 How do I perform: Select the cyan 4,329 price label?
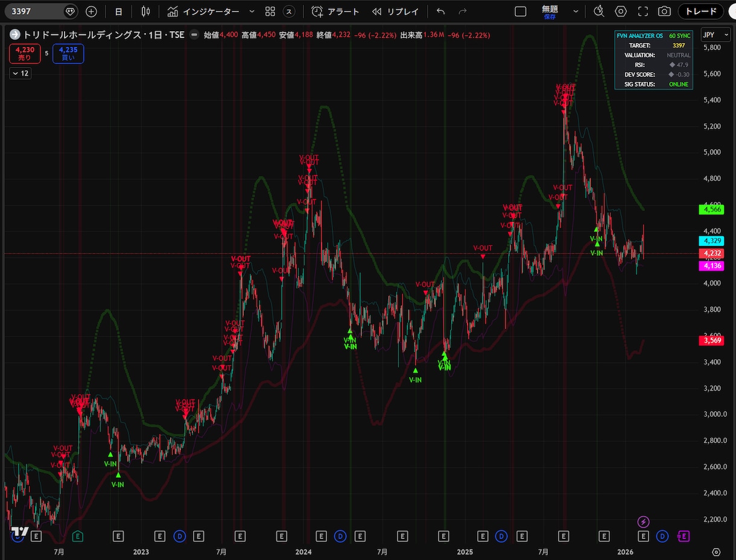pyautogui.click(x=711, y=241)
